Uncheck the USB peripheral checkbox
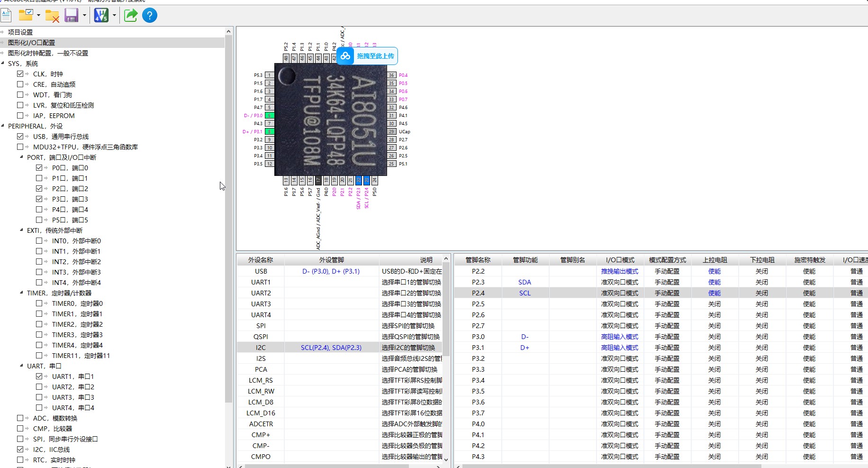Image resolution: width=868 pixels, height=468 pixels. click(20, 137)
